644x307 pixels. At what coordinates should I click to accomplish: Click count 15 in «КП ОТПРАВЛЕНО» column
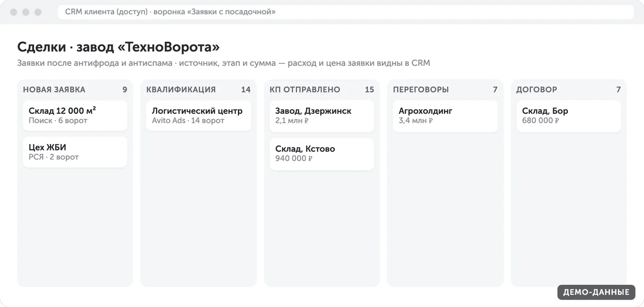click(369, 90)
